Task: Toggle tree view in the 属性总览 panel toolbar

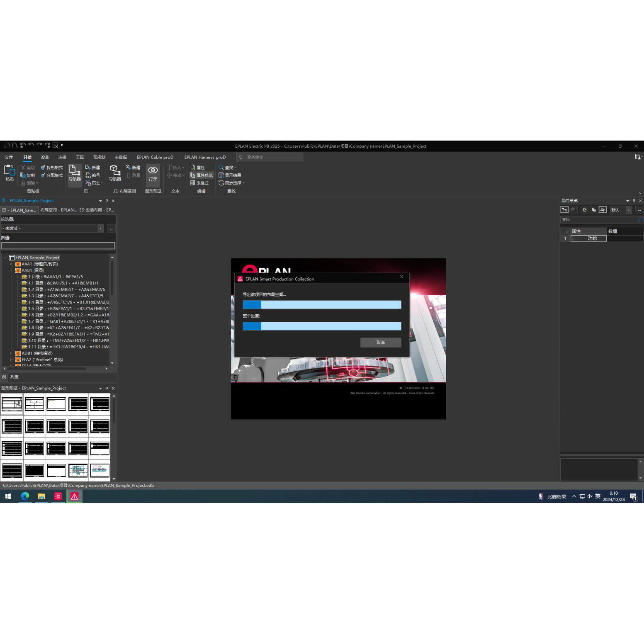Action: click(564, 210)
